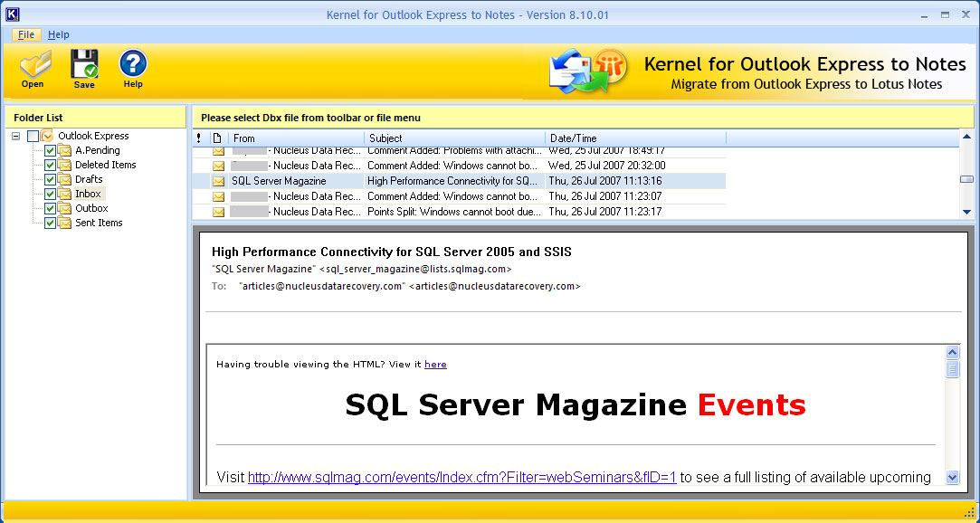
Task: Sort by the priority exclamation column
Action: [199, 138]
